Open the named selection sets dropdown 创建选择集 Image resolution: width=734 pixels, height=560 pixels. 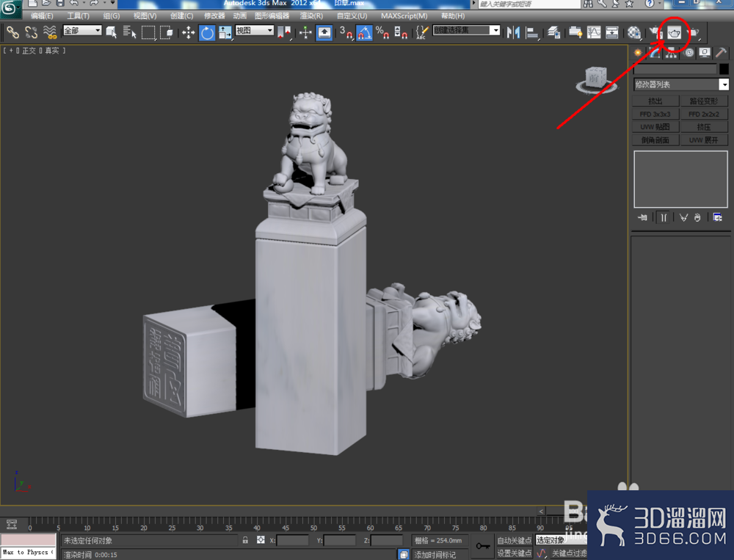coord(466,30)
